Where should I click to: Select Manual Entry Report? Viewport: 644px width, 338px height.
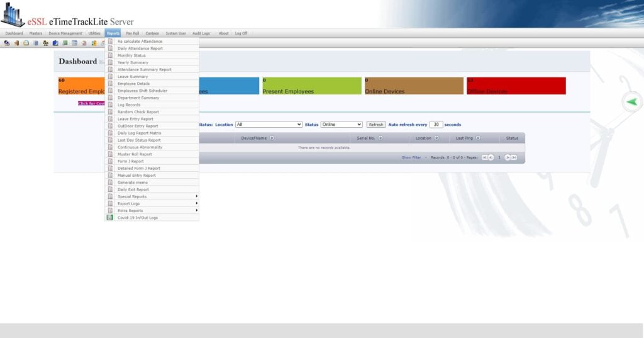pos(152,175)
